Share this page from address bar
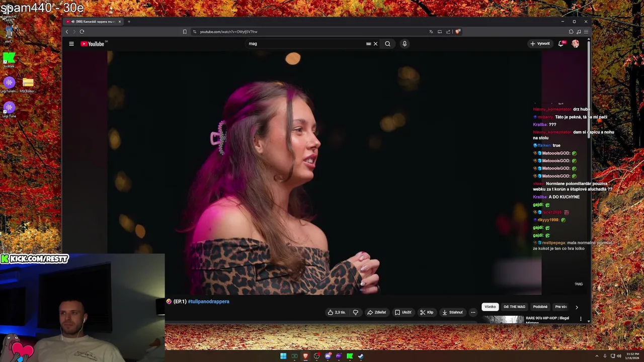The height and width of the screenshot is (362, 644). click(x=448, y=32)
